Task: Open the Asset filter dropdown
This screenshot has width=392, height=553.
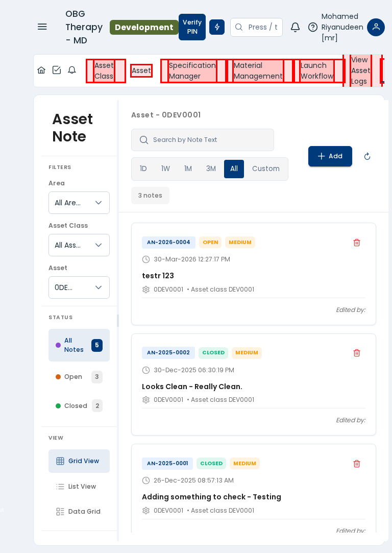Action: click(x=79, y=287)
